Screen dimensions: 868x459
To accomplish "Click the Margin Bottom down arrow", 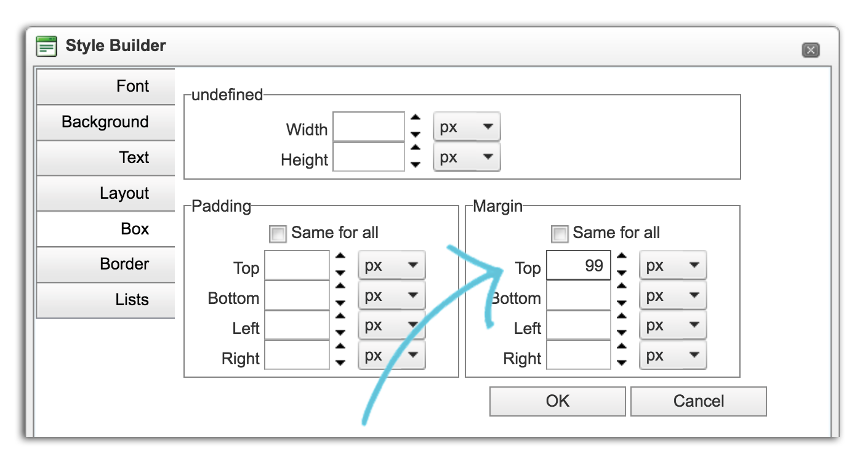I will pyautogui.click(x=621, y=302).
